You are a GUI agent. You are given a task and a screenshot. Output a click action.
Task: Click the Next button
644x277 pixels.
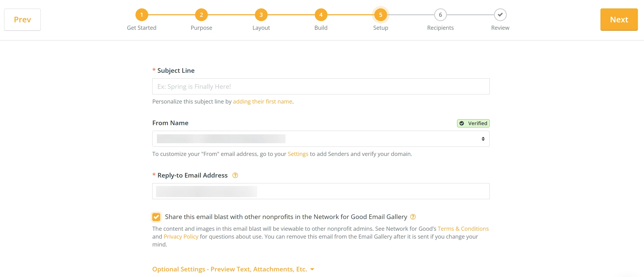[619, 20]
